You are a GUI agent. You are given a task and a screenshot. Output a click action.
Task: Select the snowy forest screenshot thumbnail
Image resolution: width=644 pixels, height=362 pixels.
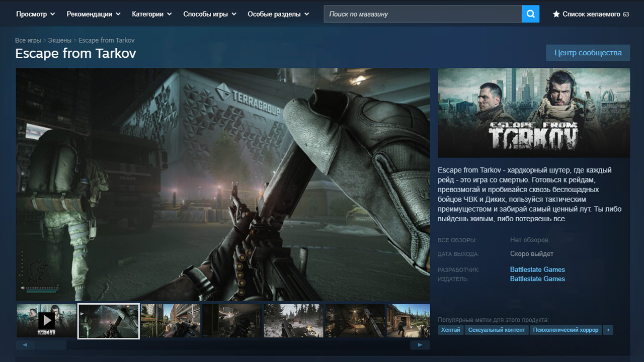[293, 321]
